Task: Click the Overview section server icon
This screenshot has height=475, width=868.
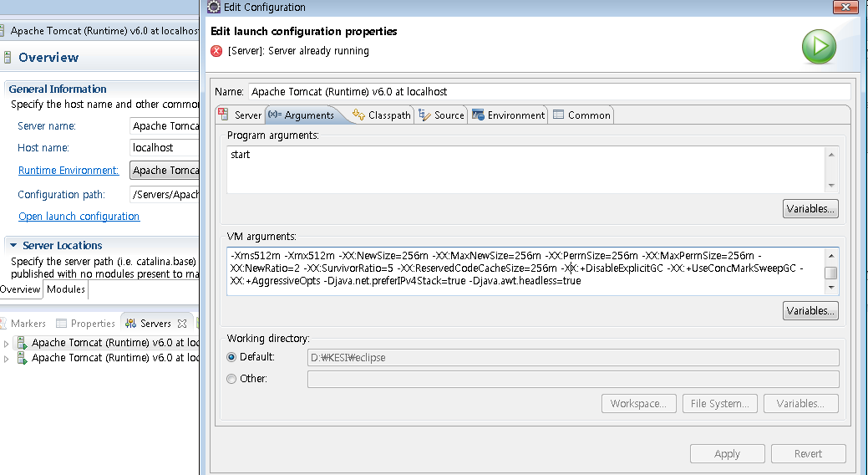Action: click(x=8, y=57)
